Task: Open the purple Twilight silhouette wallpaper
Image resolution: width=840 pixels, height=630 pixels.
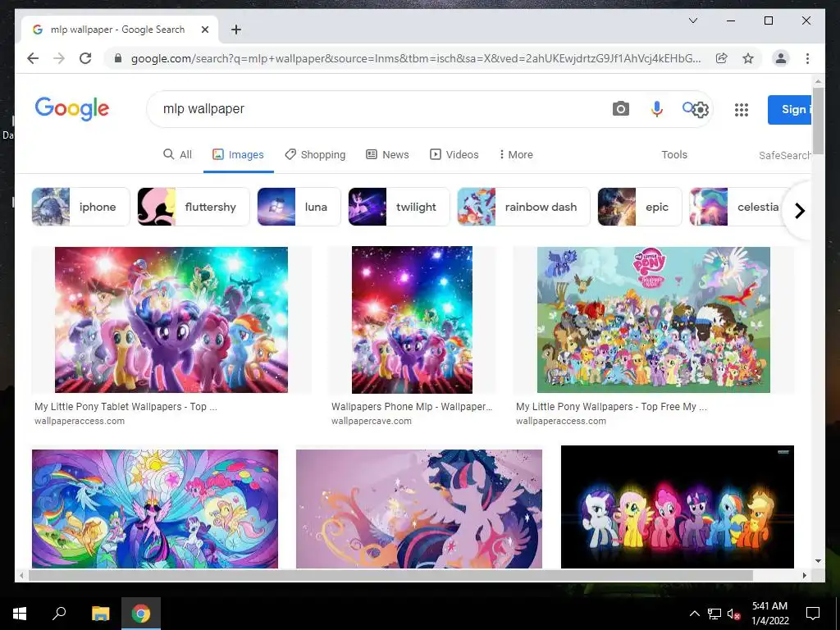Action: click(419, 509)
